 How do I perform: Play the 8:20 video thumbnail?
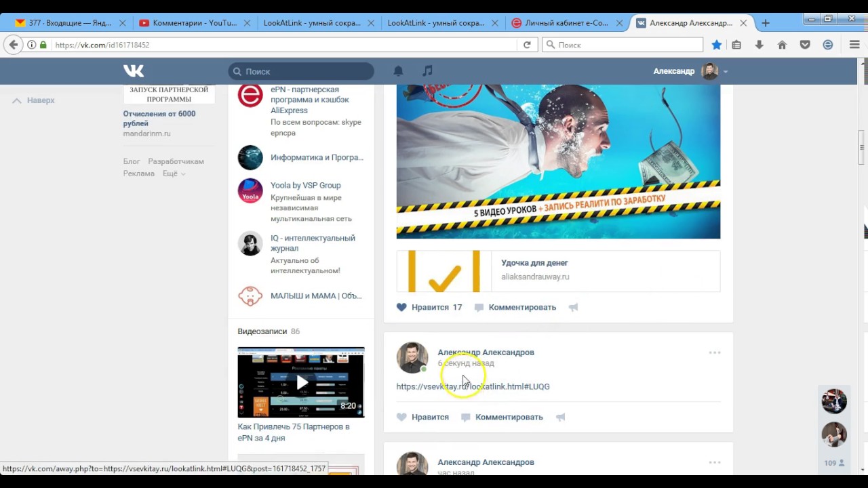click(x=301, y=382)
